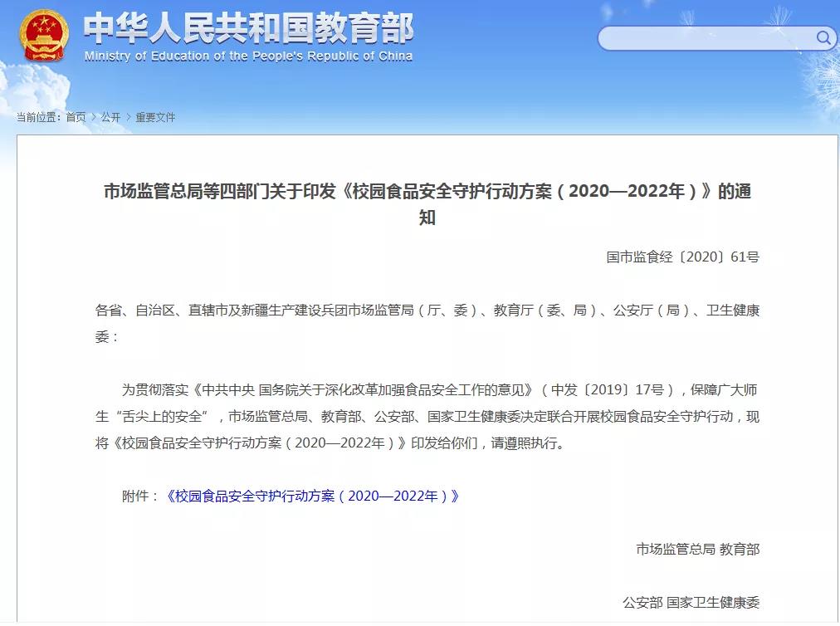Open the attachment 校园食品安全守护行动方案 link
This screenshot has width=840, height=626.
tap(311, 496)
